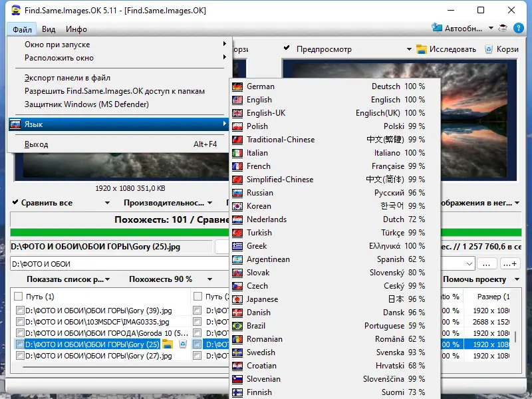Screen dimensions: 532x399
Task: Click the Korean flag icon
Action: (x=237, y=206)
